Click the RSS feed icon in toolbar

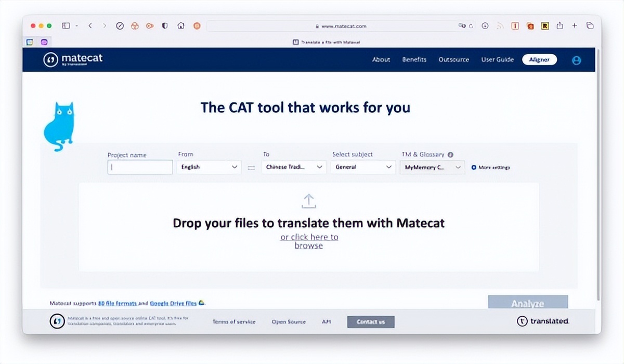(500, 25)
